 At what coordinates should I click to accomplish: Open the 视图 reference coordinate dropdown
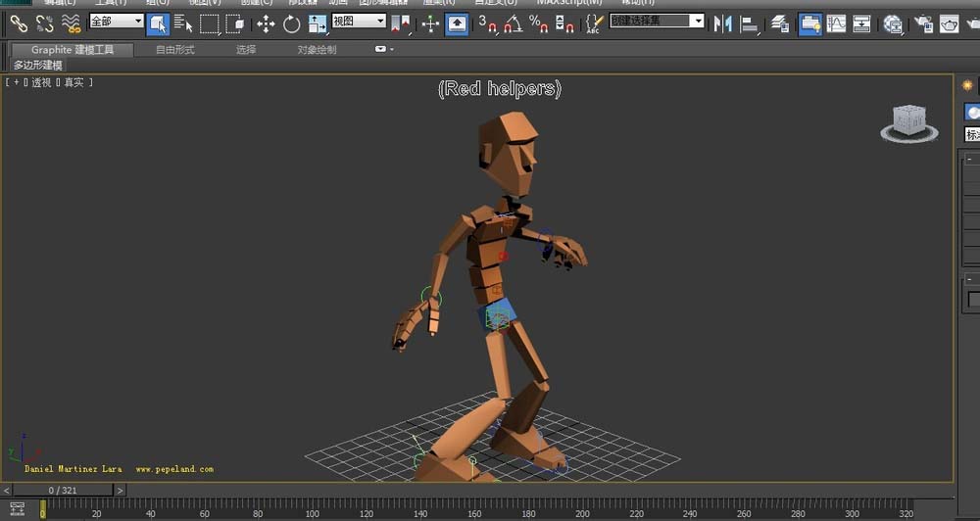pos(357,21)
